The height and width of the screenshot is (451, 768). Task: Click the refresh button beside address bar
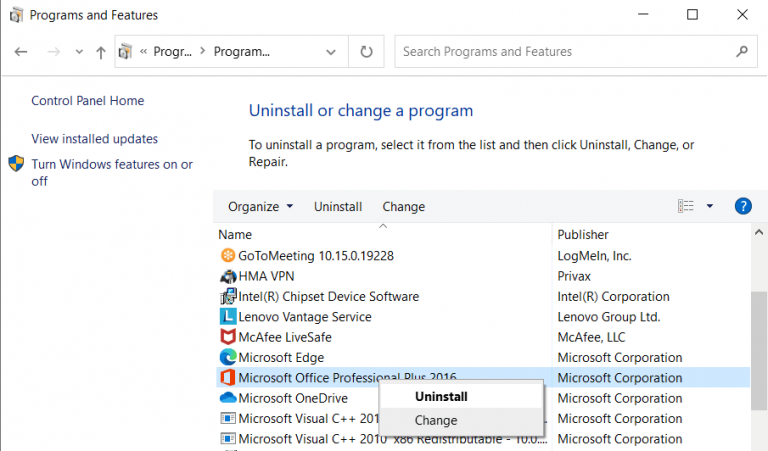pyautogui.click(x=366, y=52)
